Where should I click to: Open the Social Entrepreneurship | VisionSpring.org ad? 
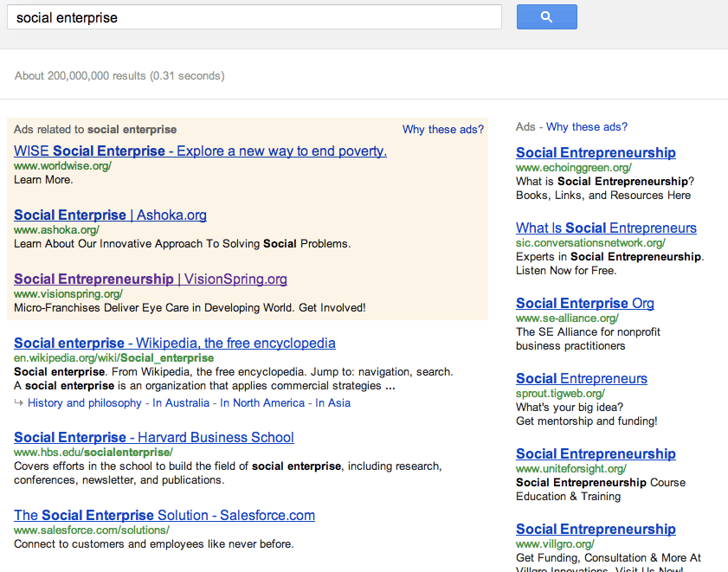tap(151, 279)
